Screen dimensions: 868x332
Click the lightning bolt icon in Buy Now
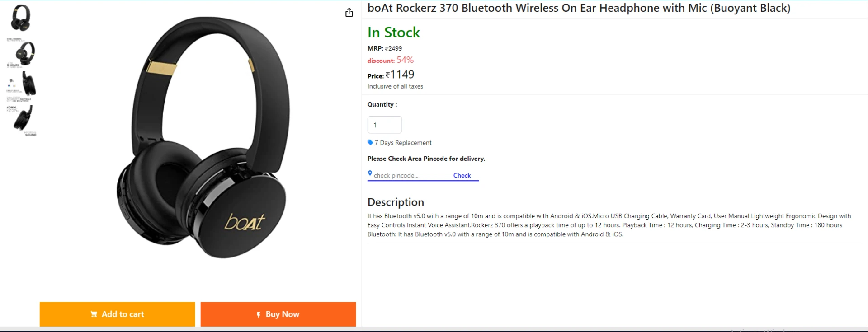259,314
